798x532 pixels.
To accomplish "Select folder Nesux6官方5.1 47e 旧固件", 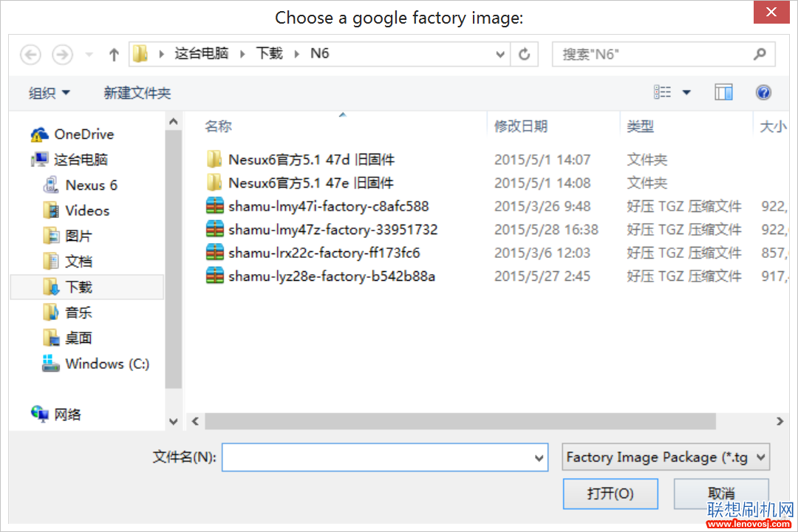I will (312, 183).
